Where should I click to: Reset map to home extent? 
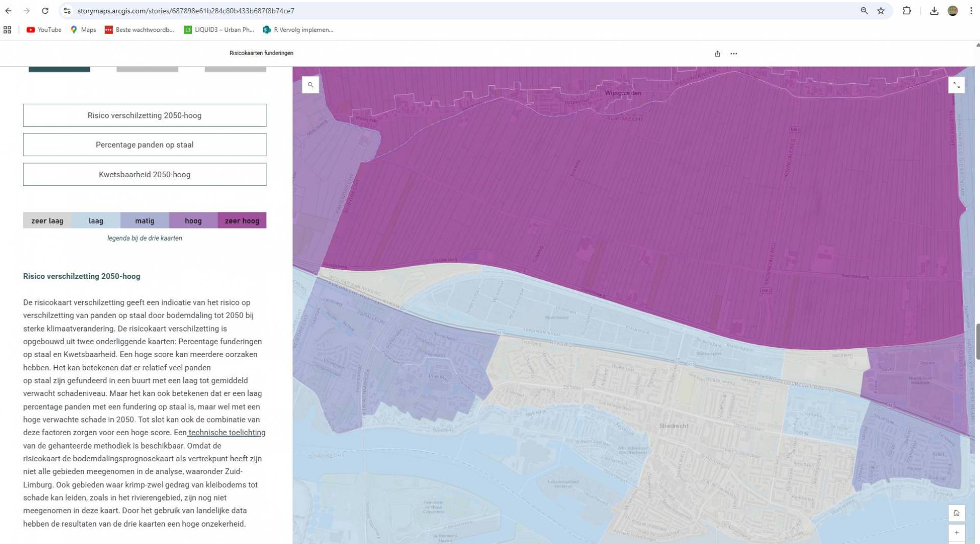(956, 513)
